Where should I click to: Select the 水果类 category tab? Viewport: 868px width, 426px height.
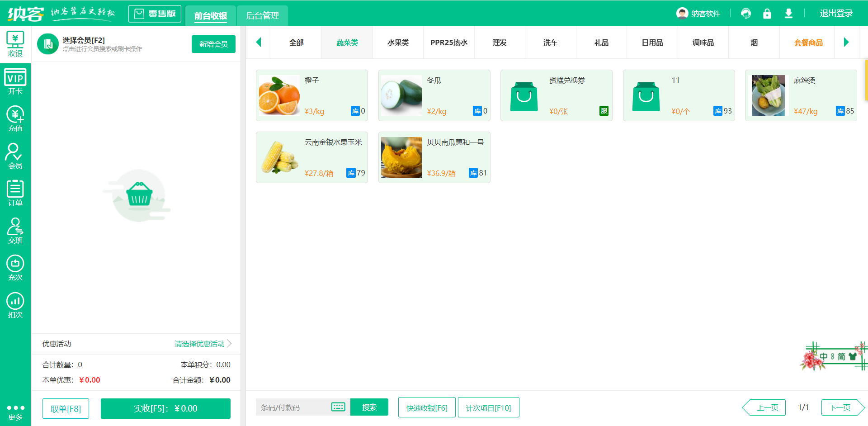(398, 43)
